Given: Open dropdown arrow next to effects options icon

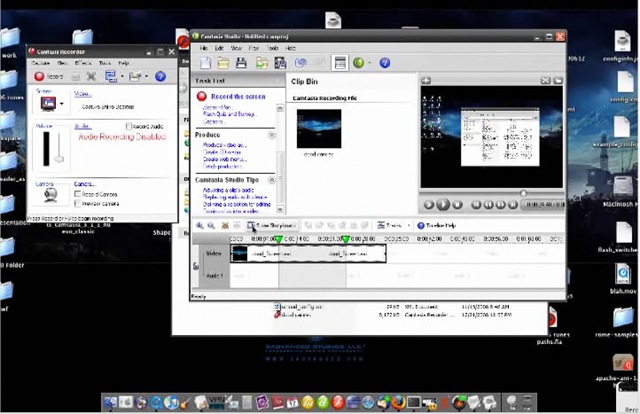Looking at the screenshot, I should point(146,76).
